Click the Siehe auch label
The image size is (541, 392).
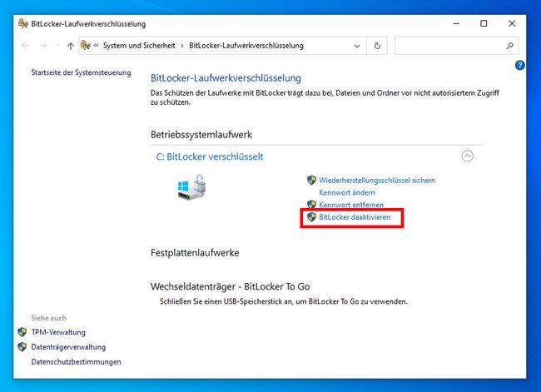48,318
